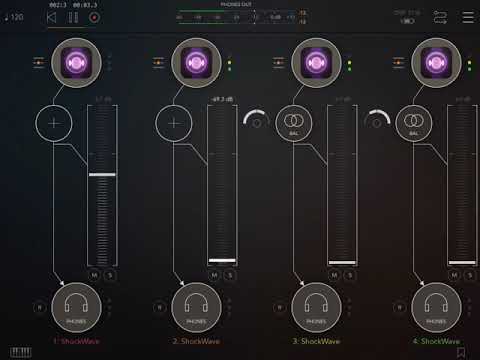The image size is (480, 360).
Task: Select PHONES output of channel 1
Action: point(76,307)
